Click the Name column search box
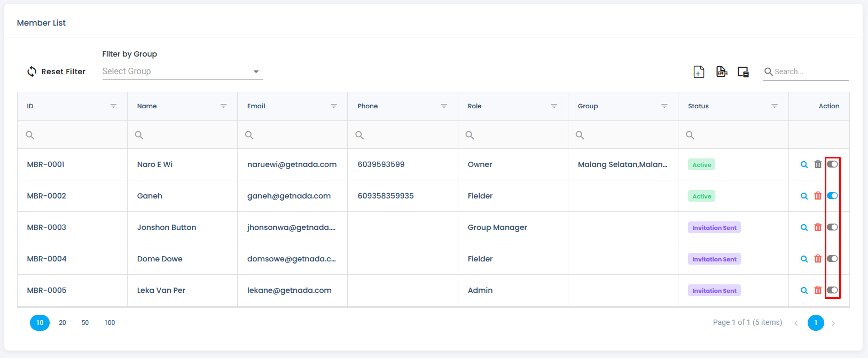The width and height of the screenshot is (868, 358). pyautogui.click(x=182, y=135)
